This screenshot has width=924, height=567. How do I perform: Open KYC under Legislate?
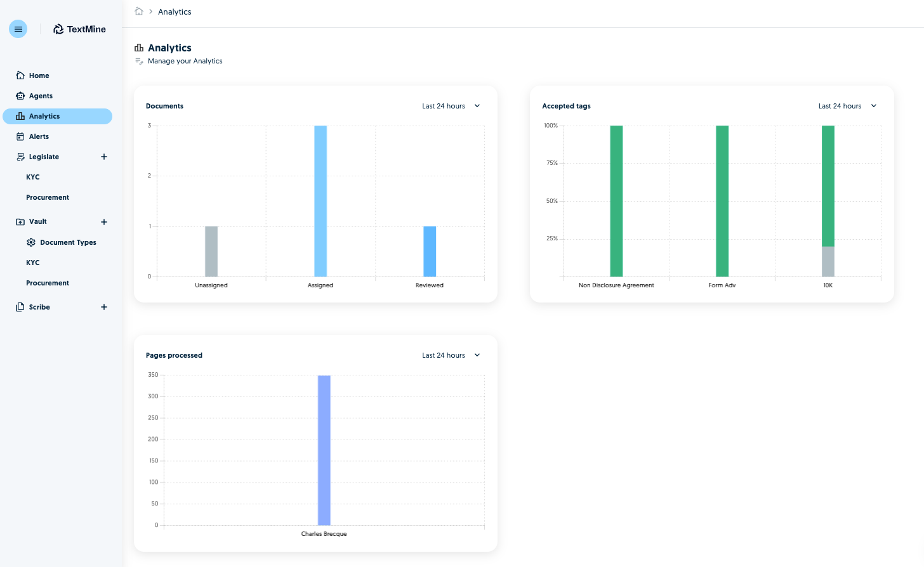(x=33, y=177)
